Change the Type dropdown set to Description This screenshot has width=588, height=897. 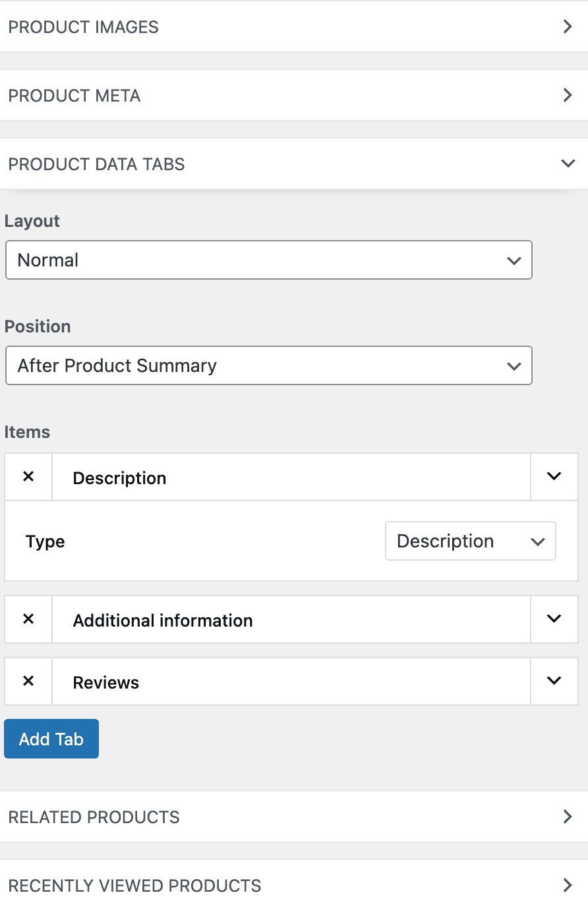point(471,541)
